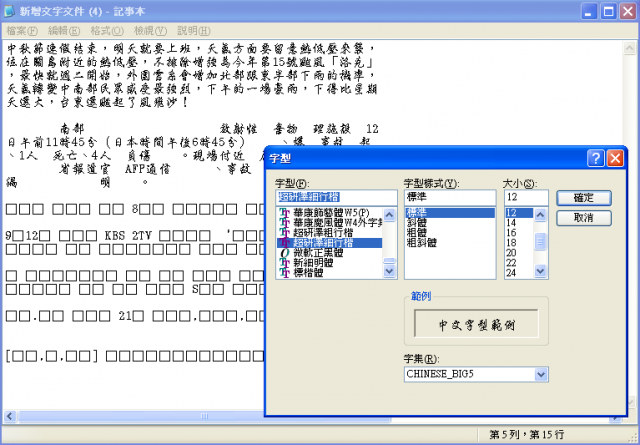The height and width of the screenshot is (445, 640).
Task: Click the size list scrollbar thumb
Action: (x=540, y=242)
